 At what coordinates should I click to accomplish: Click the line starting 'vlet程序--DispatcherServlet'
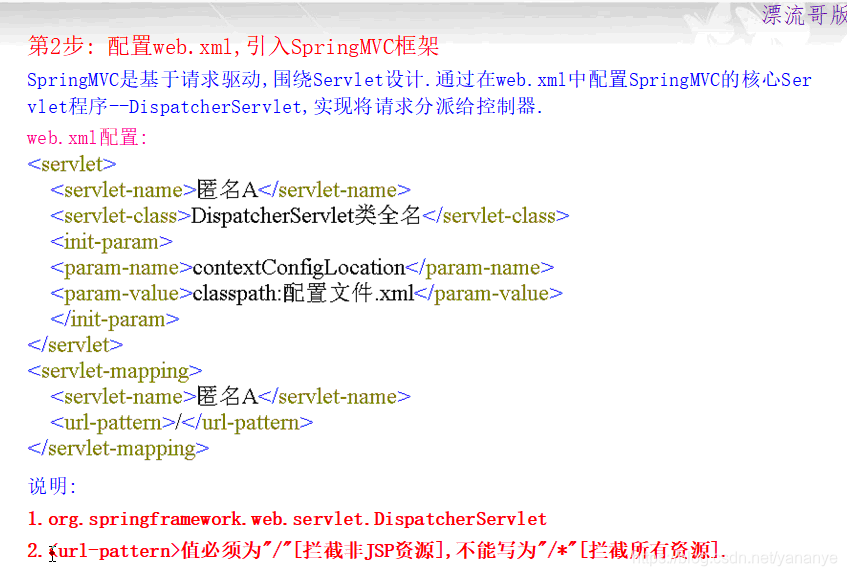tap(285, 106)
